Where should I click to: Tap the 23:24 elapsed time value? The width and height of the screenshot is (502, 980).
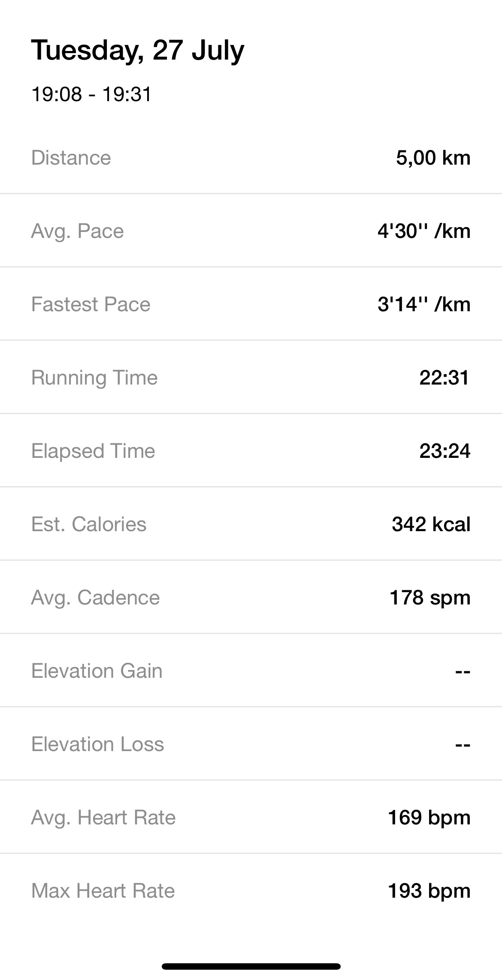(445, 451)
